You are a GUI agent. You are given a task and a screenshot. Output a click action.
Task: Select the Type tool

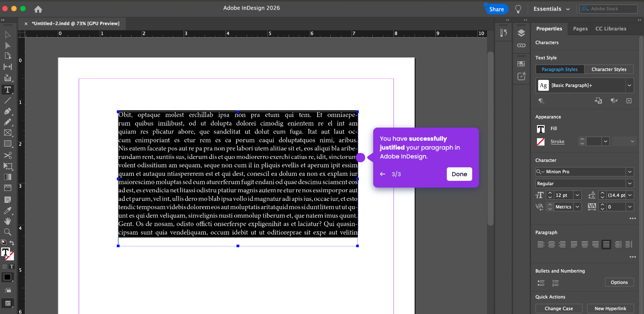click(x=8, y=90)
